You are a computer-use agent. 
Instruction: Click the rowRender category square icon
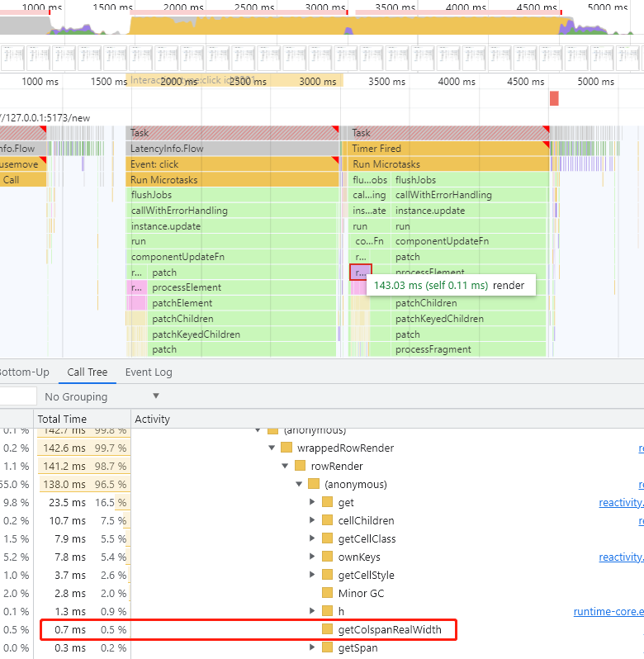click(300, 466)
